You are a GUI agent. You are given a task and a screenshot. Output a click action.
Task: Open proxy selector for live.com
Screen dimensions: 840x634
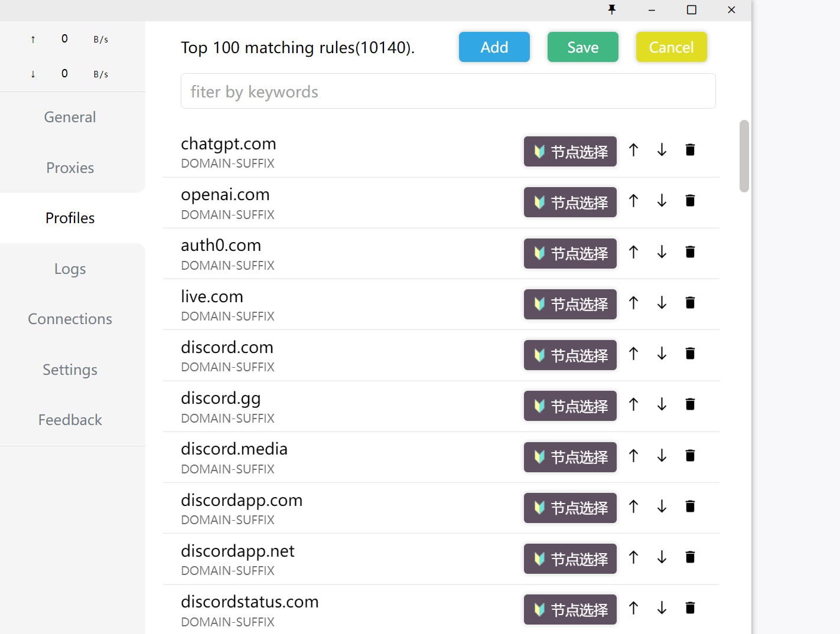[570, 304]
